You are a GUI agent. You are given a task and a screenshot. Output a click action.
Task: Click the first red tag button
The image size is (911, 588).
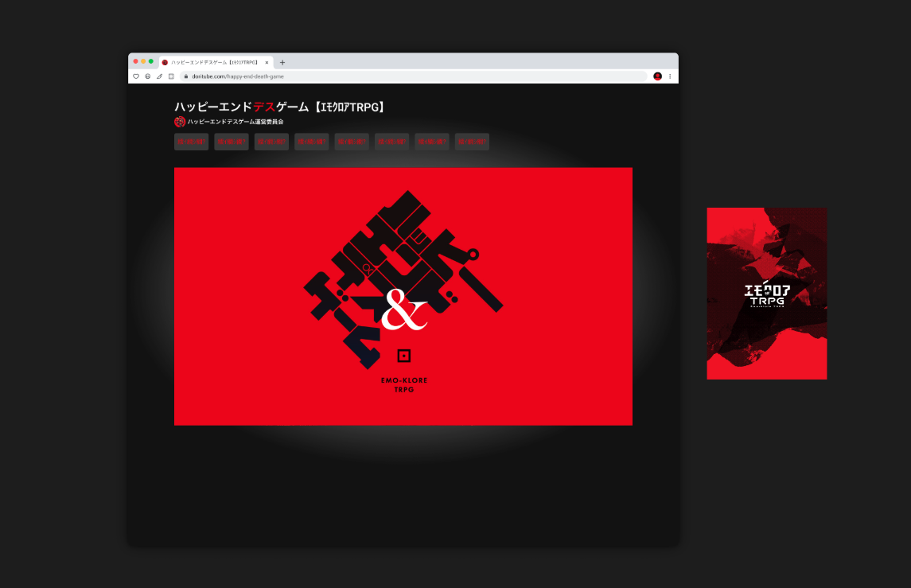(x=191, y=142)
